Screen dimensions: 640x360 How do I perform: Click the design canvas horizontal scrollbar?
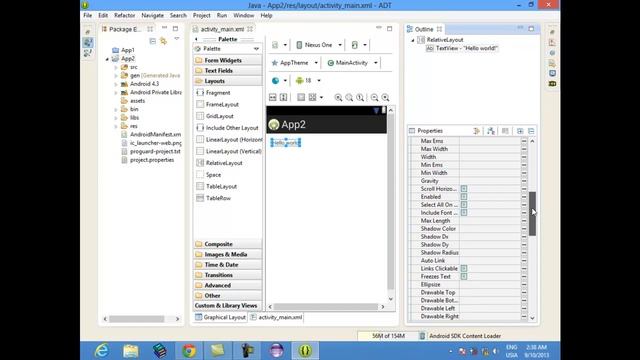tap(326, 307)
